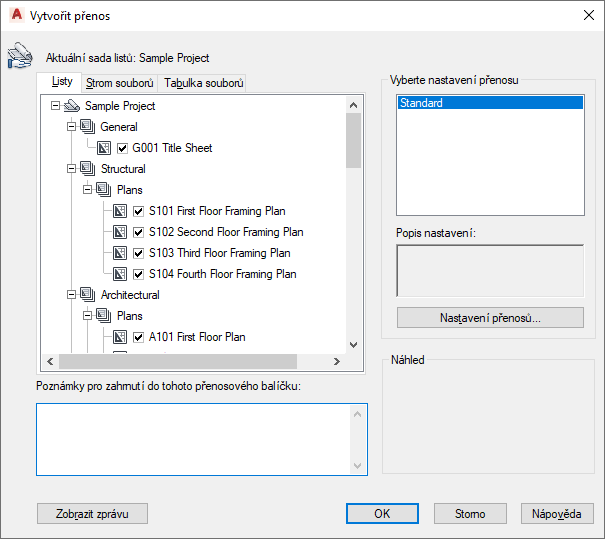Viewport: 605px width, 539px height.
Task: Open the Tabulka souborů tab
Action: click(204, 83)
